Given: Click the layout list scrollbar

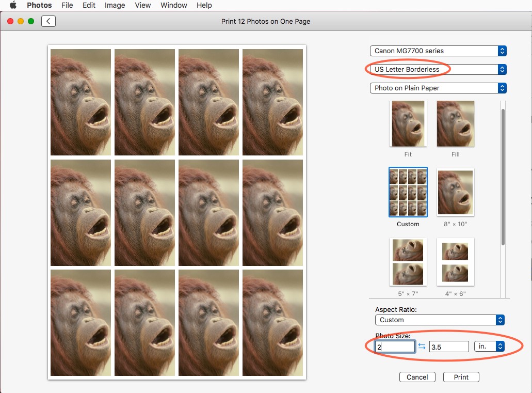Looking at the screenshot, I should [503, 177].
